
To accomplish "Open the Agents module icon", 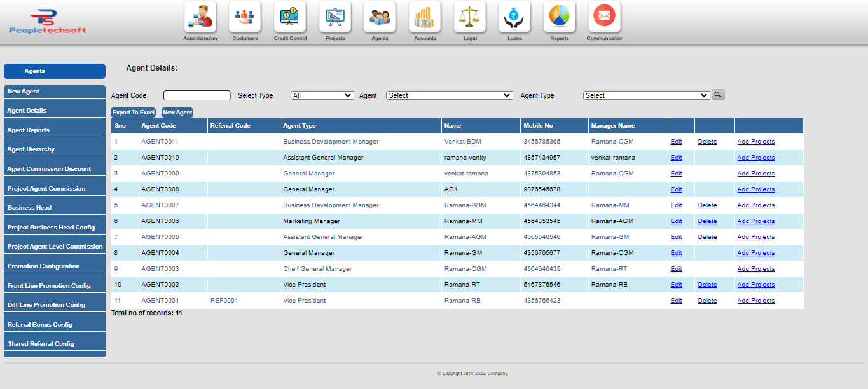I will [x=380, y=17].
